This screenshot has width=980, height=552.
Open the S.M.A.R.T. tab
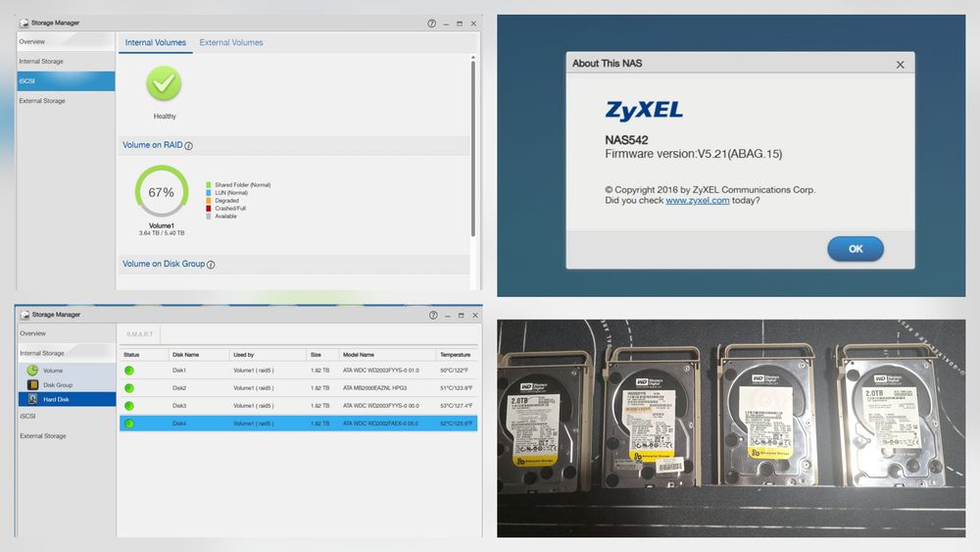click(139, 333)
